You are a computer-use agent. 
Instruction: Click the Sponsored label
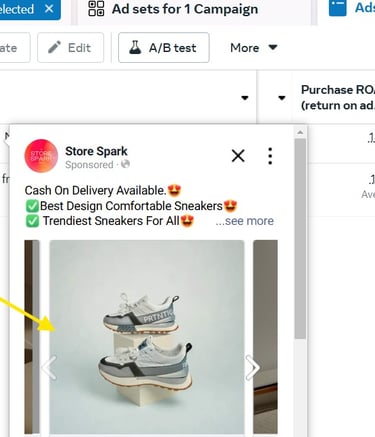pyautogui.click(x=89, y=164)
